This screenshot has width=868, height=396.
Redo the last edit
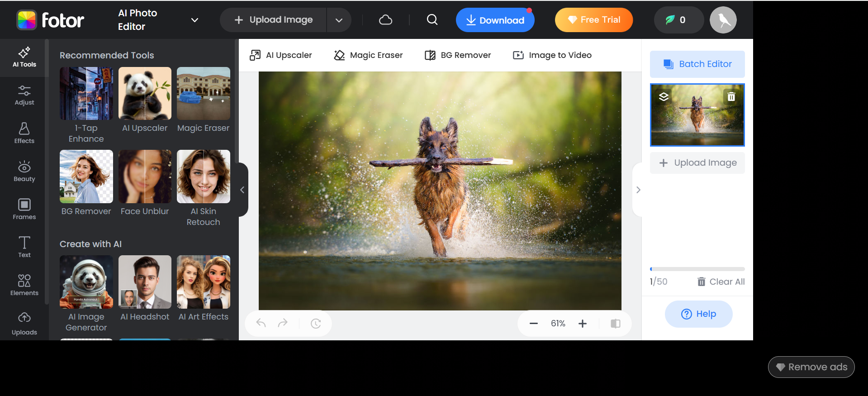coord(283,323)
